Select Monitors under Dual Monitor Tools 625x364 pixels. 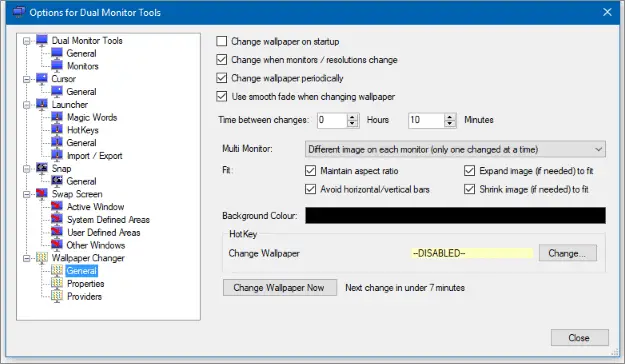[x=83, y=66]
